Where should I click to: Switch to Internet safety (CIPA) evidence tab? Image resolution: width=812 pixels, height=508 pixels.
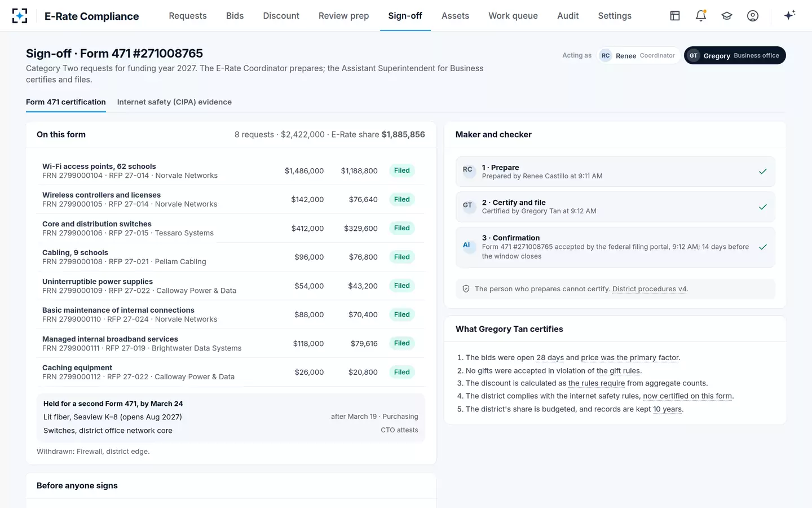174,102
